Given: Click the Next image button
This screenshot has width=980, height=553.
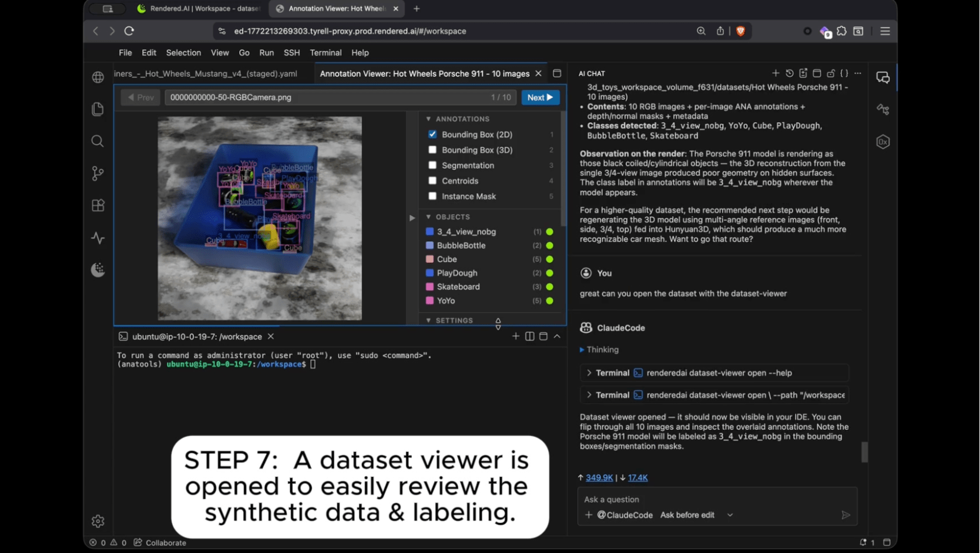Looking at the screenshot, I should [x=540, y=97].
